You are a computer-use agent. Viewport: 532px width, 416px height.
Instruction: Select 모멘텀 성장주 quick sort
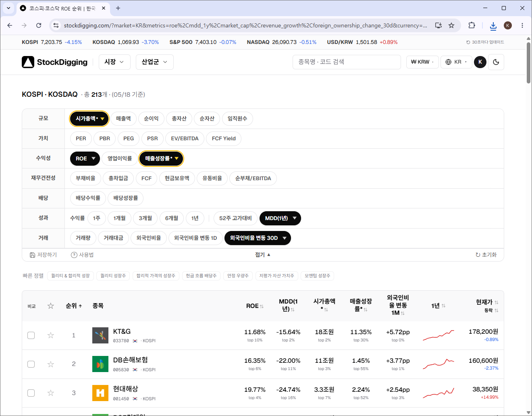318,276
